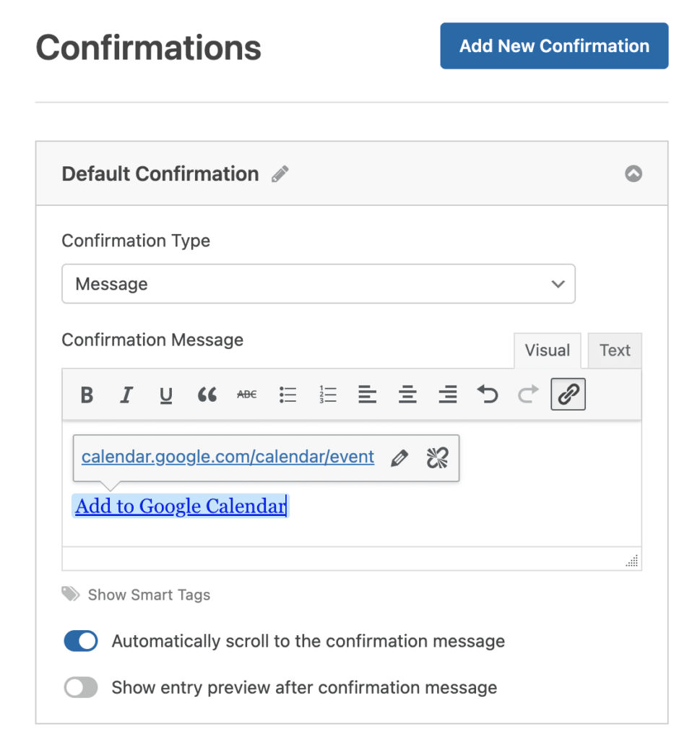Edit the calendar link with pencil icon
The height and width of the screenshot is (740, 700).
(x=399, y=457)
